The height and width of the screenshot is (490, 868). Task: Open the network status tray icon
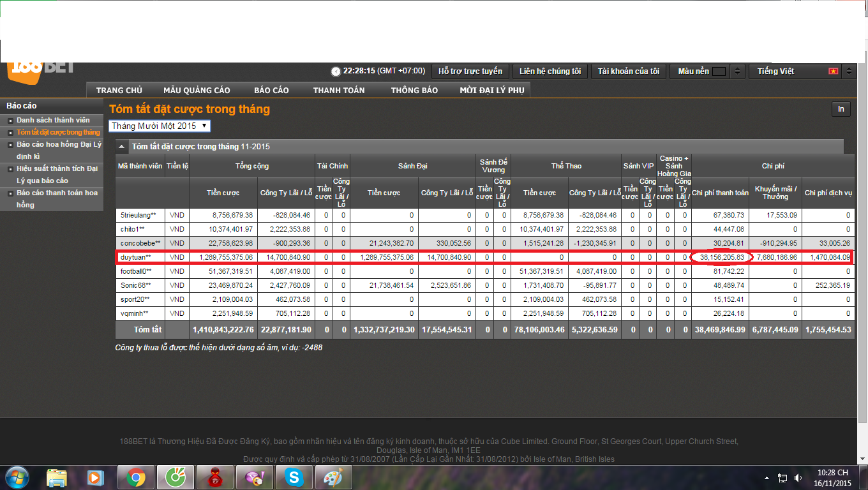pyautogui.click(x=782, y=478)
